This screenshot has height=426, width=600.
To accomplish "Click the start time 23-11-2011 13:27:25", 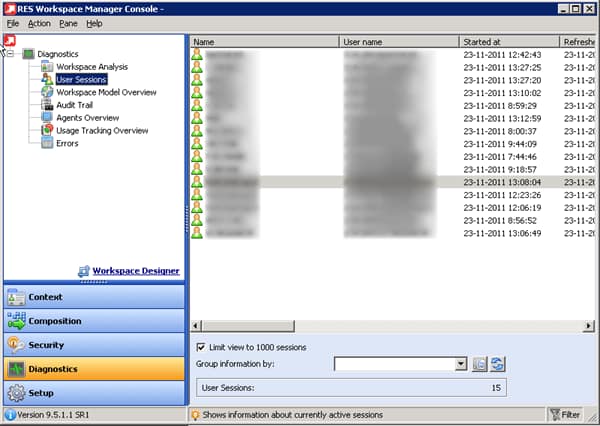I will click(x=502, y=67).
